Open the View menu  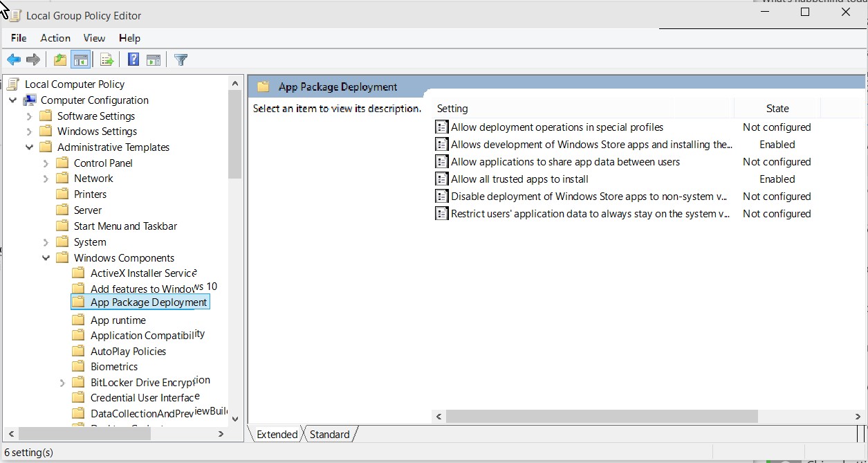pyautogui.click(x=94, y=38)
